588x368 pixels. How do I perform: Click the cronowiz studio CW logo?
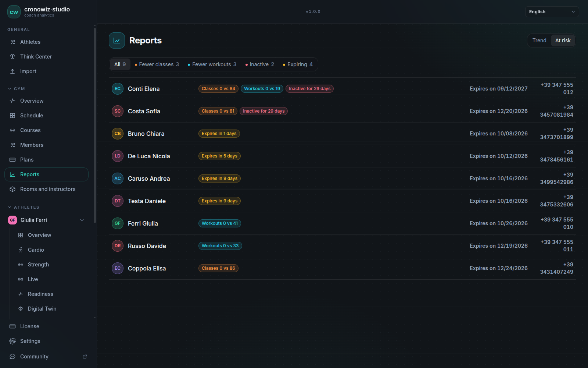tap(14, 12)
